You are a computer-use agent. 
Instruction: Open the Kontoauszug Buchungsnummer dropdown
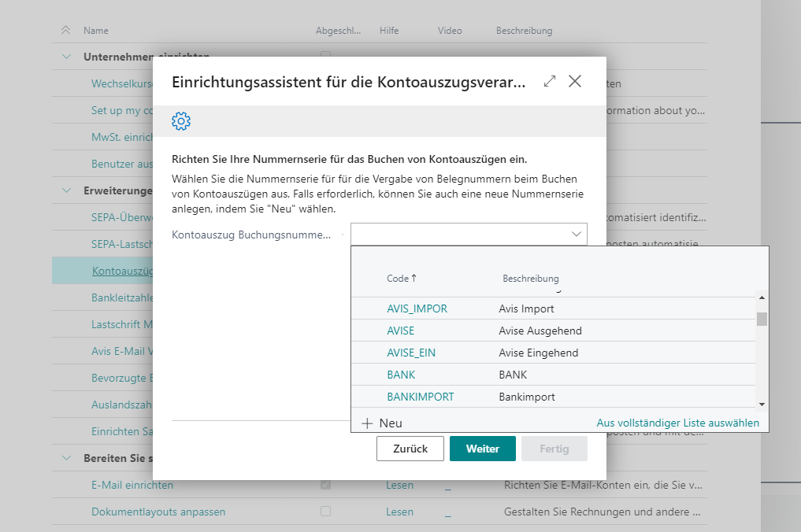coord(574,234)
